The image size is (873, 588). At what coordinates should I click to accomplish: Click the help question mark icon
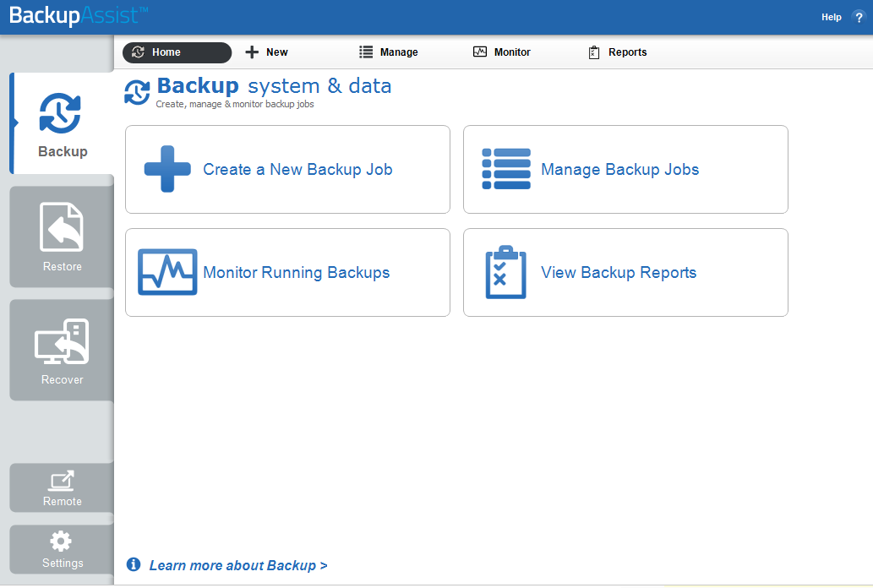coord(859,17)
